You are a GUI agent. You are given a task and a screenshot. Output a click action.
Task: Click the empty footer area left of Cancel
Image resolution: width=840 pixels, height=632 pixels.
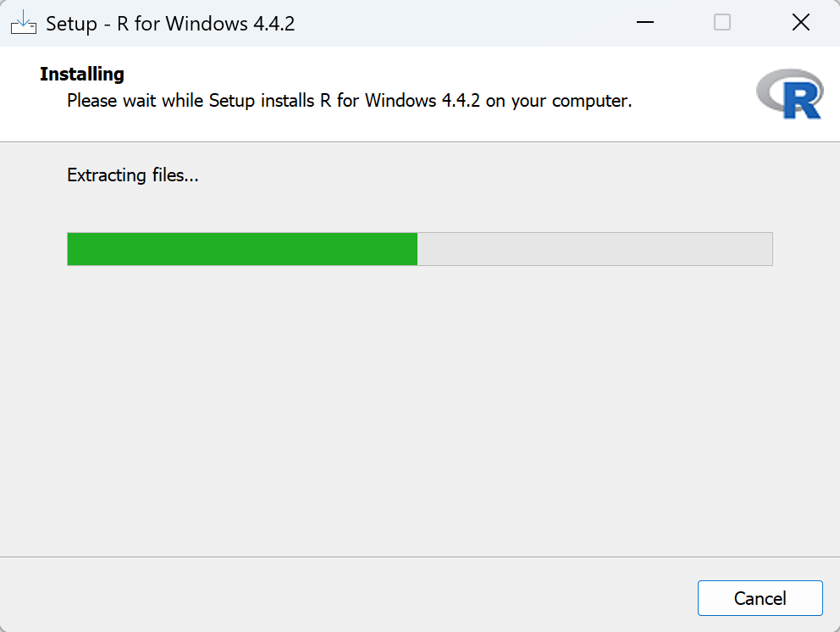pos(339,596)
